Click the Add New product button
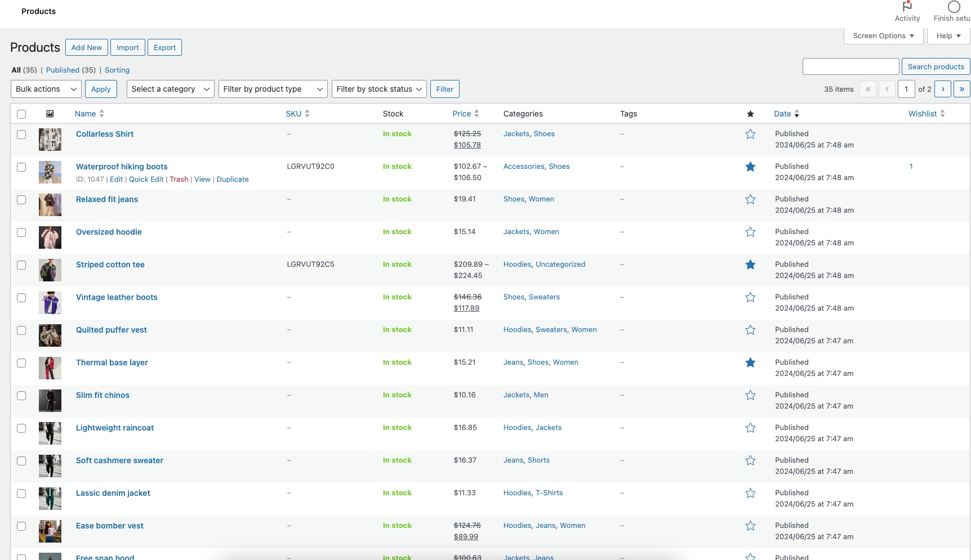Viewport: 971px width, 560px height. point(87,47)
